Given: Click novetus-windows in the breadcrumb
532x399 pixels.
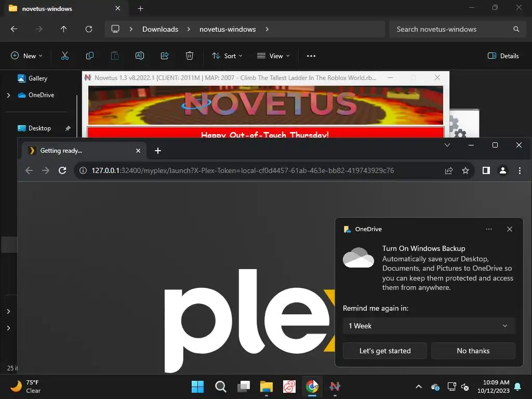Looking at the screenshot, I should (228, 29).
